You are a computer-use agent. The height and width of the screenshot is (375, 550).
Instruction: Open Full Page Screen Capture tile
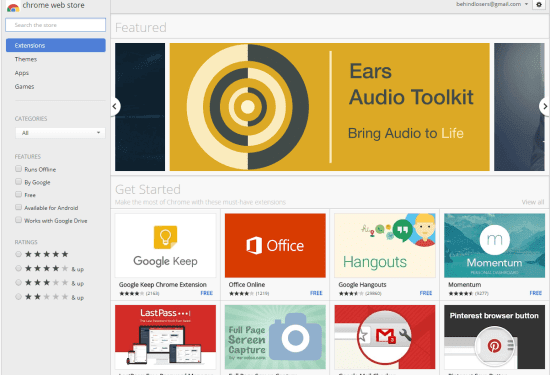[275, 337]
